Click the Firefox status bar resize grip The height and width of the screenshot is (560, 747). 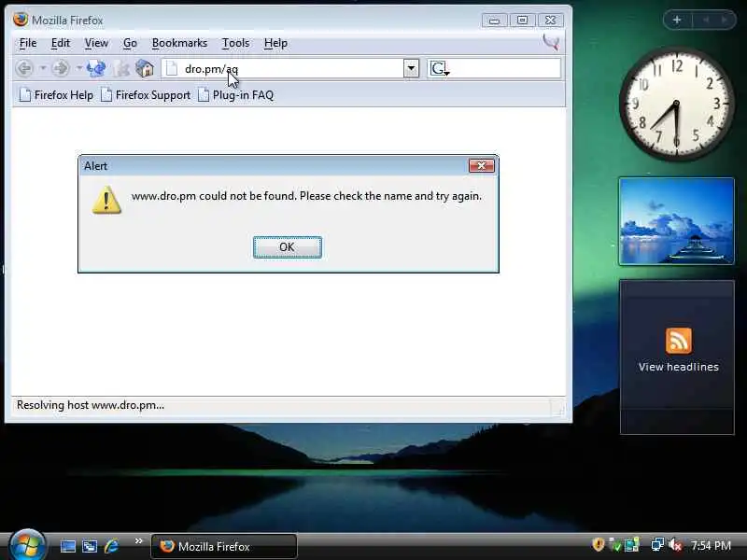click(557, 408)
